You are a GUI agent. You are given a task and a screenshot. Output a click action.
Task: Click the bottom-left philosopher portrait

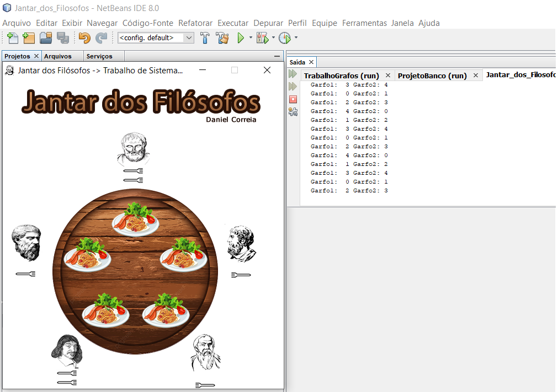(67, 351)
